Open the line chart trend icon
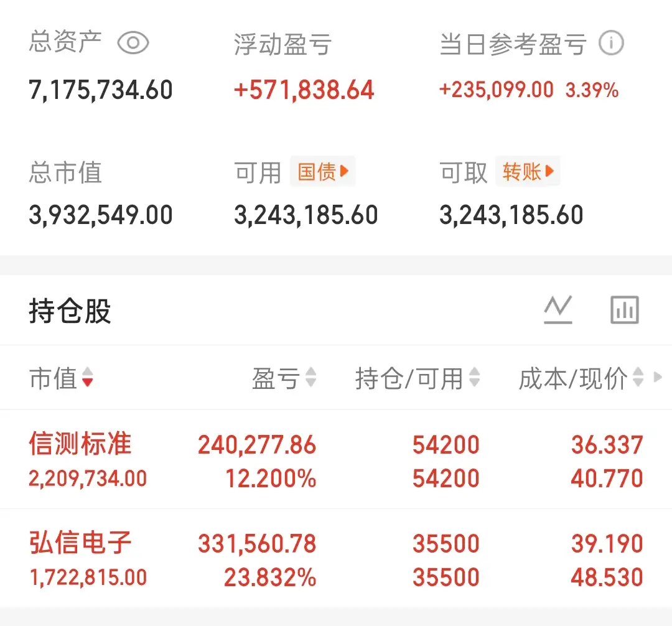672x626 pixels. pos(558,309)
